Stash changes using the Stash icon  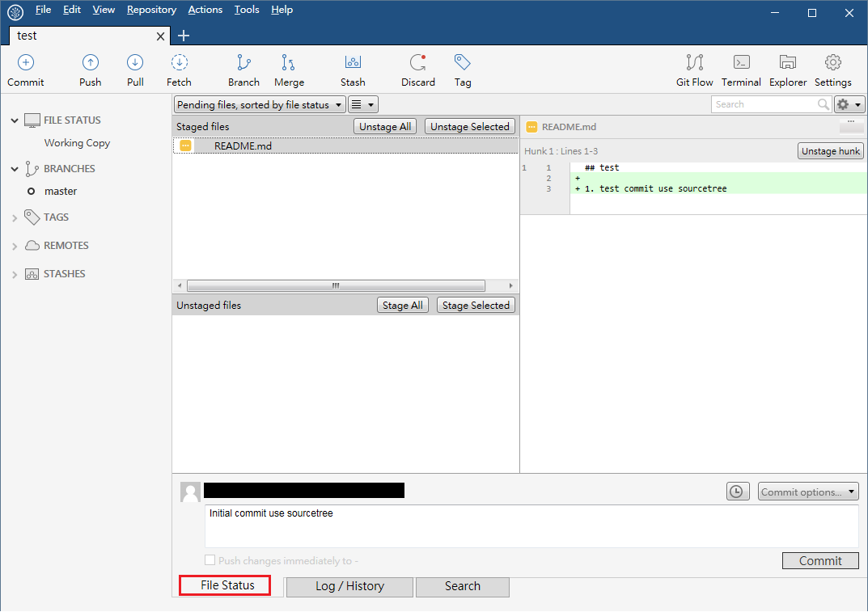(x=353, y=63)
